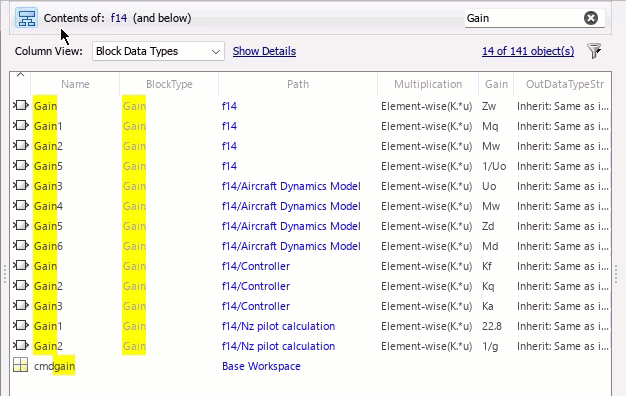Screen dimensions: 626x396
Task: Click BlockType cell in the Md row
Action: click(134, 246)
